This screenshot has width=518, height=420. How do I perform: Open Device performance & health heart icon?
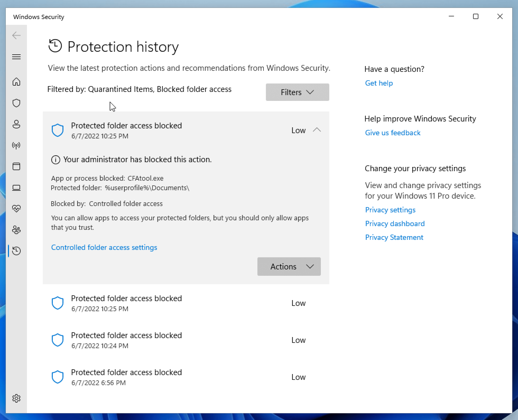point(16,209)
